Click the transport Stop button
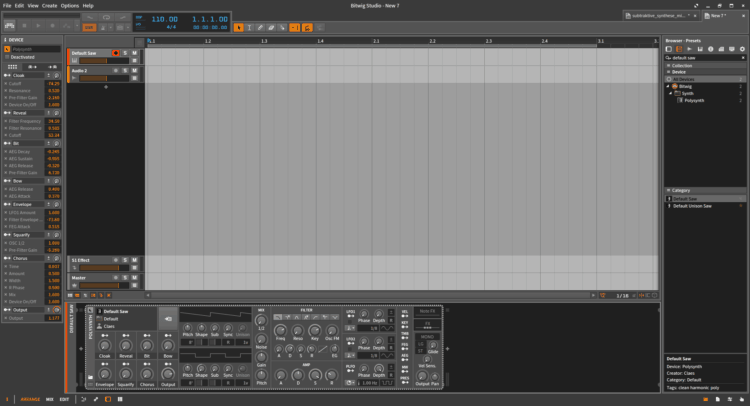Screen dimensions: 750x406 [24, 26]
